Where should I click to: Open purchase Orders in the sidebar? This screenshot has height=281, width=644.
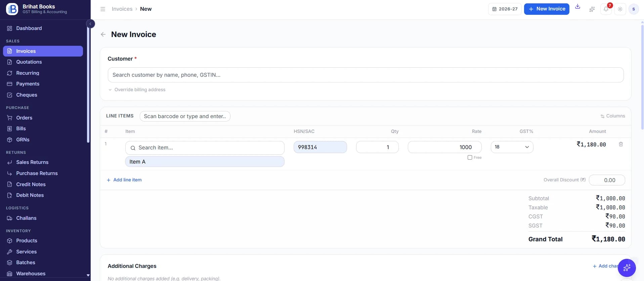point(43,118)
